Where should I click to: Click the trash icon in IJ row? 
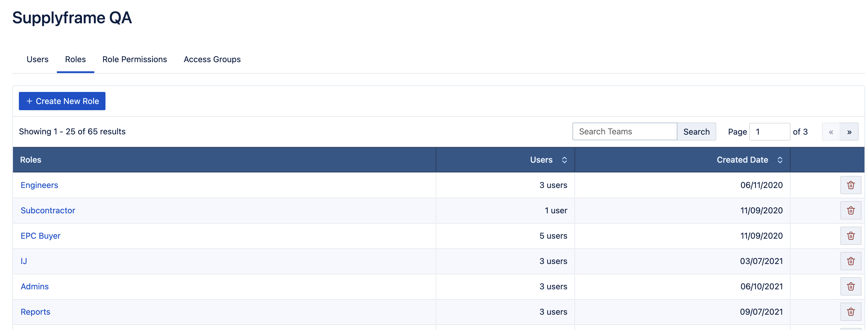(851, 261)
